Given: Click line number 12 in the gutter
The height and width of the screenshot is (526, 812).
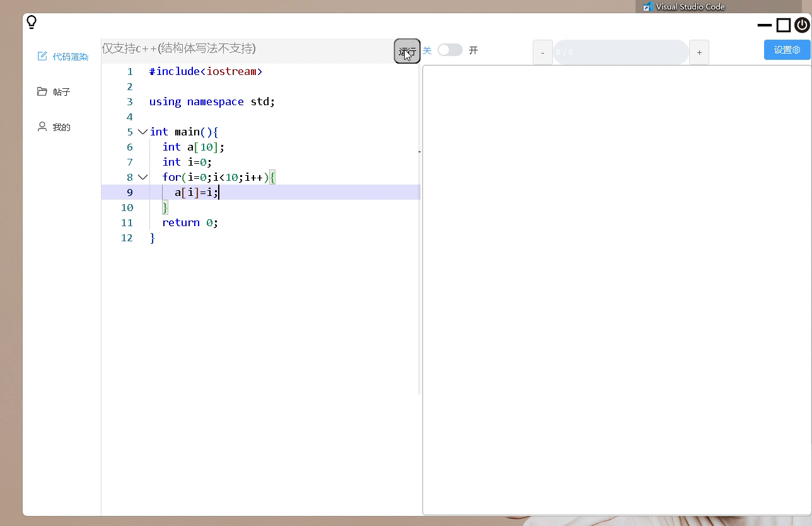Looking at the screenshot, I should pos(127,237).
